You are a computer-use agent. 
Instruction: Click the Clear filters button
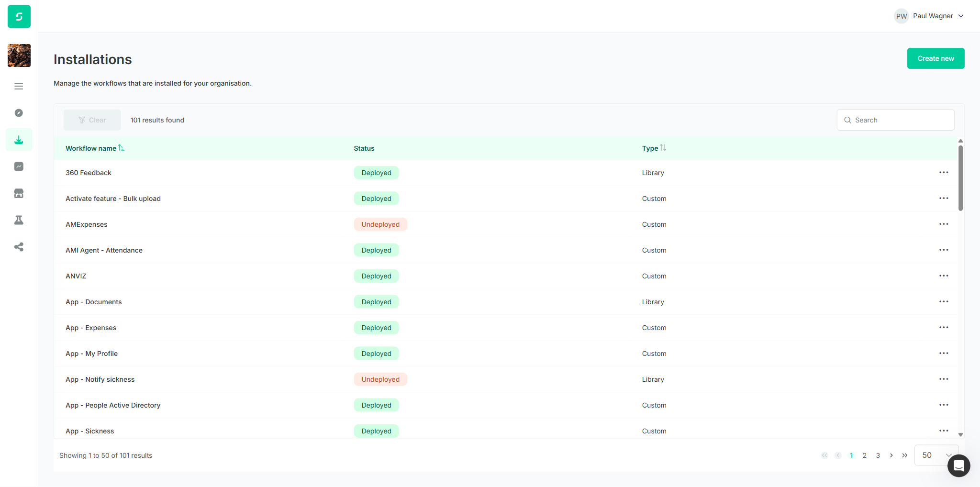click(x=92, y=120)
